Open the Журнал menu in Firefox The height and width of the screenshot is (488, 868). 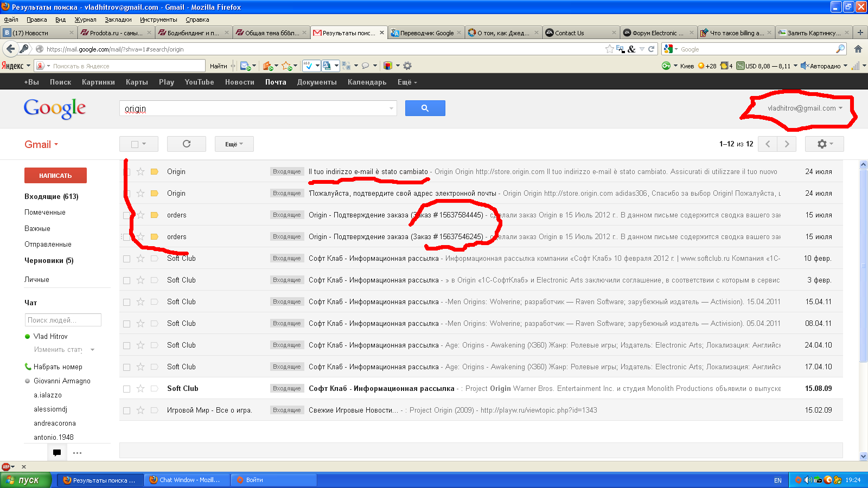[x=85, y=20]
